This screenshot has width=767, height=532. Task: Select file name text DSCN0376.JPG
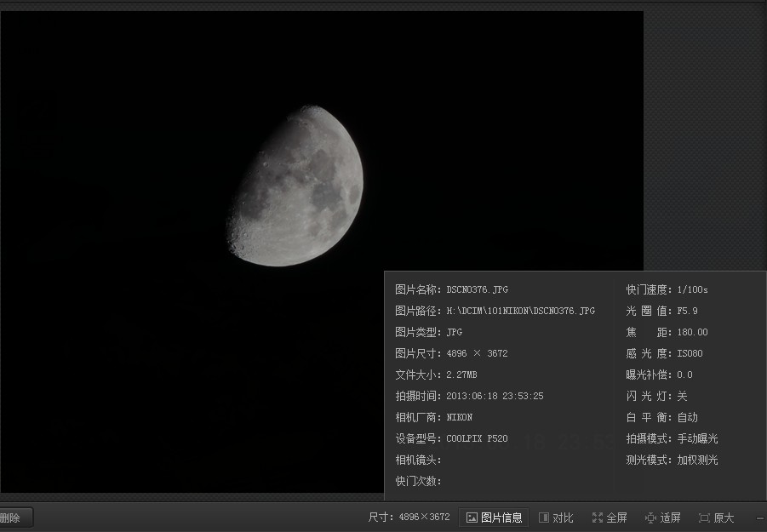pyautogui.click(x=478, y=289)
